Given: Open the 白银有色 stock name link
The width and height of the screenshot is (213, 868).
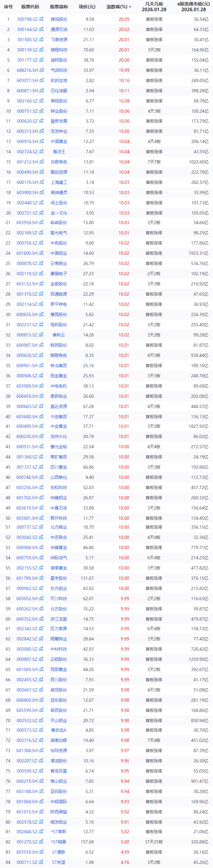Looking at the screenshot, I should coord(59,162).
